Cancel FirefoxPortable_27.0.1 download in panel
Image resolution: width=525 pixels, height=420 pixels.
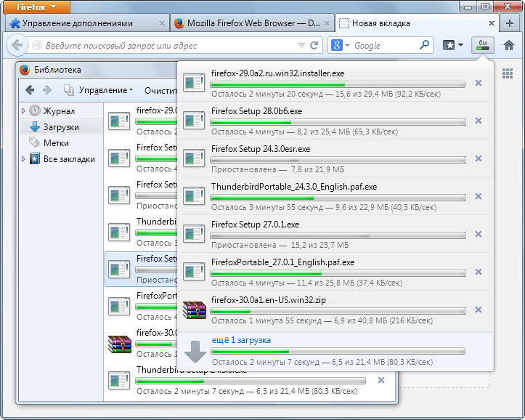(478, 272)
